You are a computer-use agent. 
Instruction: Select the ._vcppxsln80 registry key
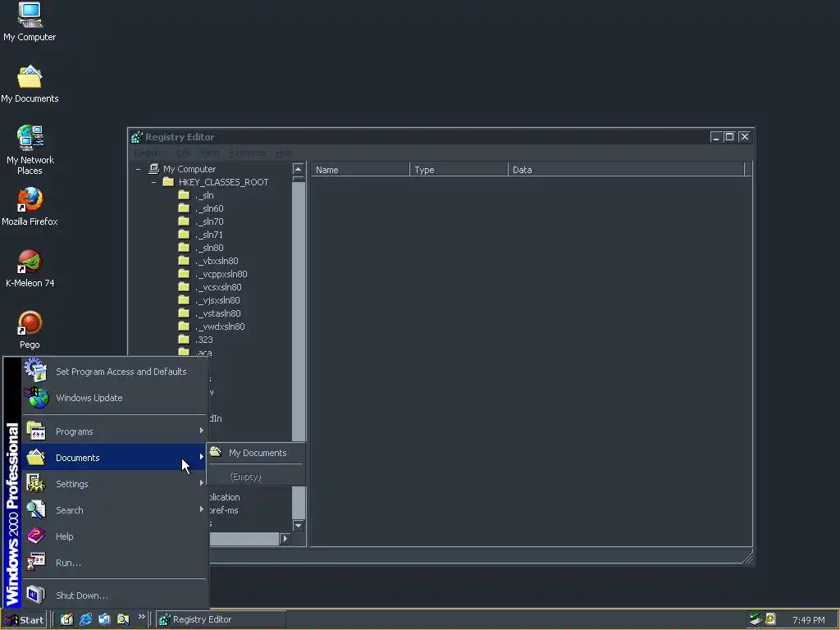click(221, 274)
